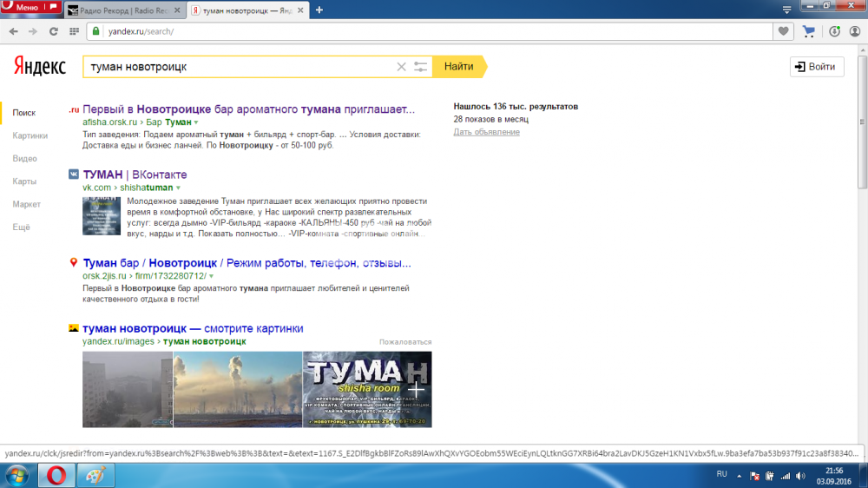The image size is (868, 488).
Task: Click the user profile icon in toolbar
Action: 855,31
